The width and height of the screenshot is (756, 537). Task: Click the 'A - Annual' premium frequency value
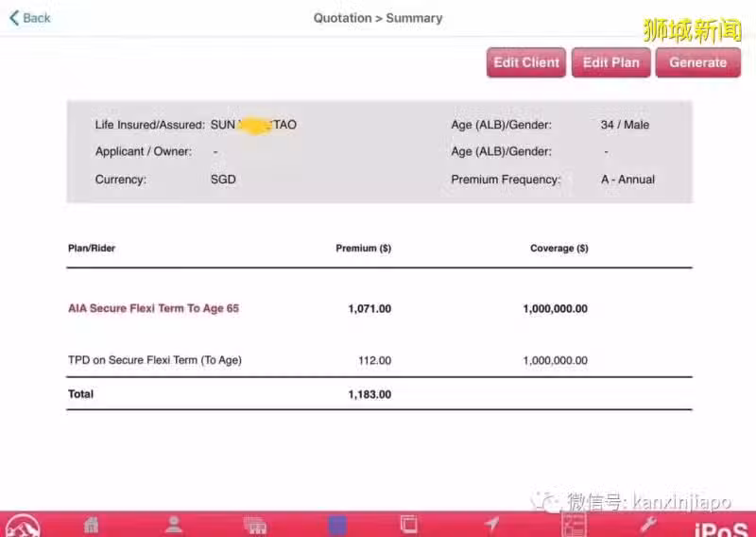[x=627, y=179]
